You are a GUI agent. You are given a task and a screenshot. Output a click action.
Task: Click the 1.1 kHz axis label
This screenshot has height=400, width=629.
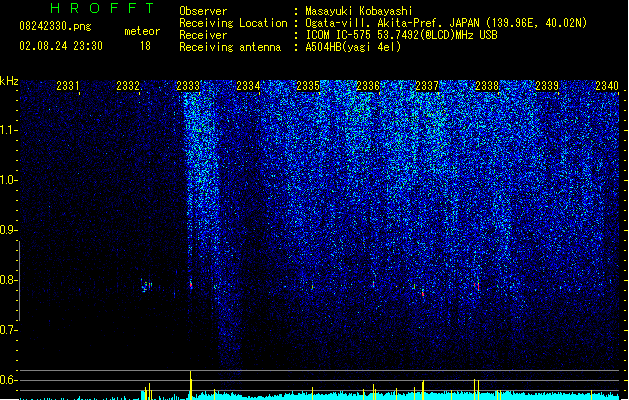[x=8, y=130]
